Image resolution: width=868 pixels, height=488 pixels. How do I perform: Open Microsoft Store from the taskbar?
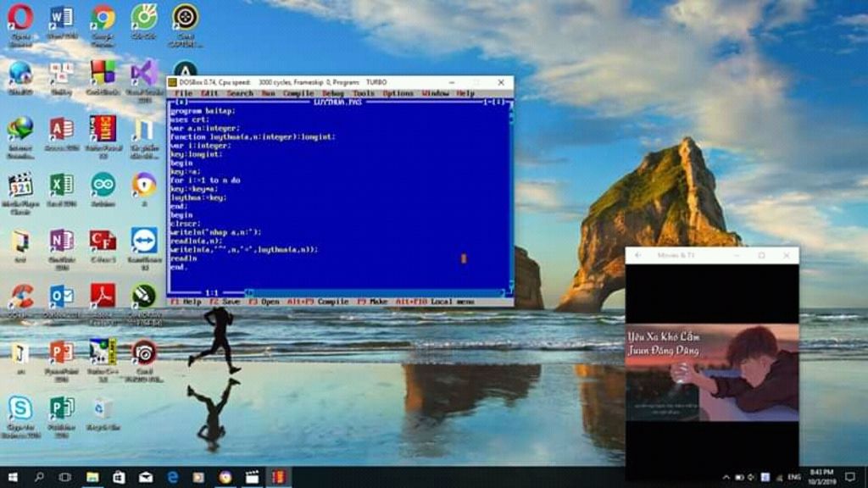pyautogui.click(x=119, y=477)
